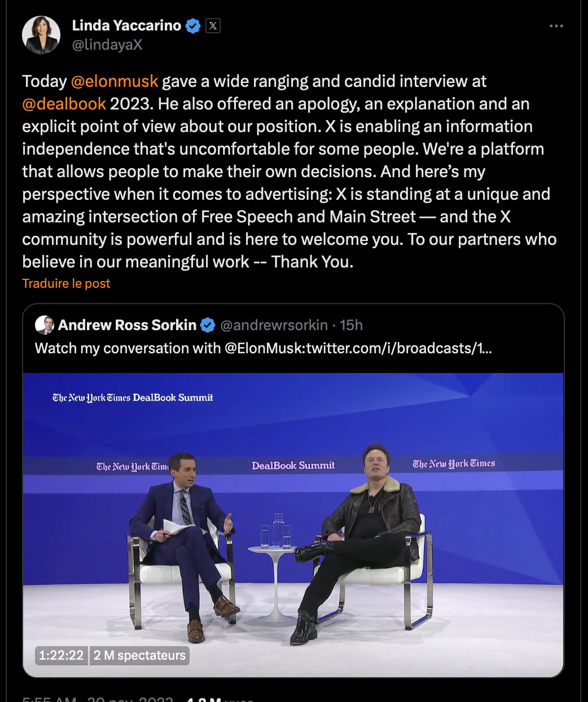The width and height of the screenshot is (588, 702).
Task: Click the 1:22:22 duration badge
Action: [x=61, y=655]
